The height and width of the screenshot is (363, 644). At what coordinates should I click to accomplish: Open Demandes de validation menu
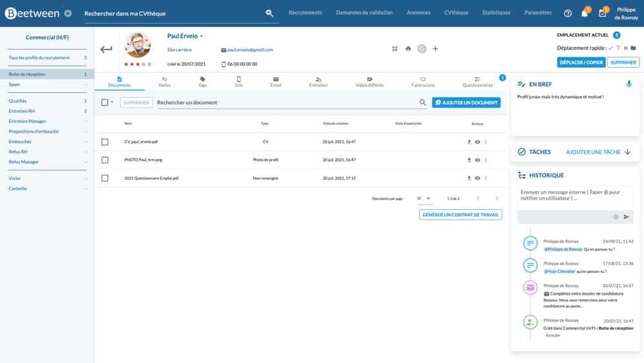[x=365, y=13]
